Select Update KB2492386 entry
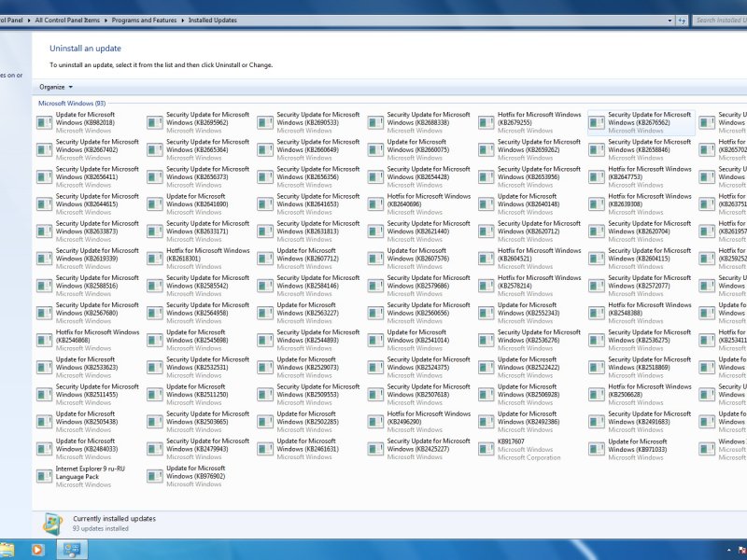 coord(530,422)
